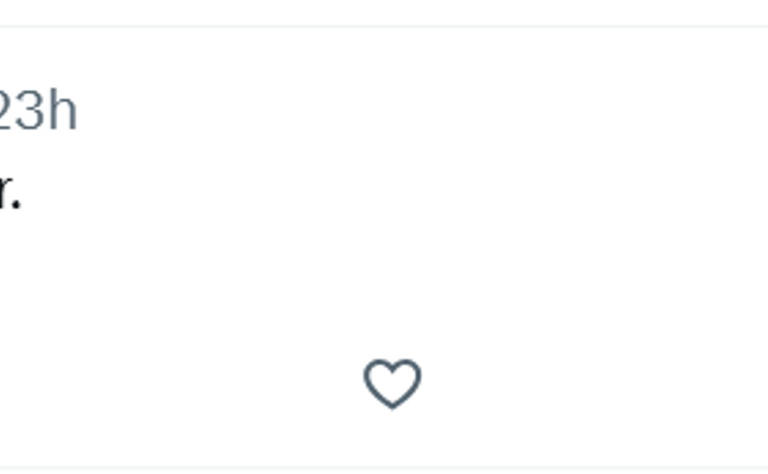This screenshot has width=768, height=474.
Task: Click the bottom border below the heart icon
Action: [392, 466]
